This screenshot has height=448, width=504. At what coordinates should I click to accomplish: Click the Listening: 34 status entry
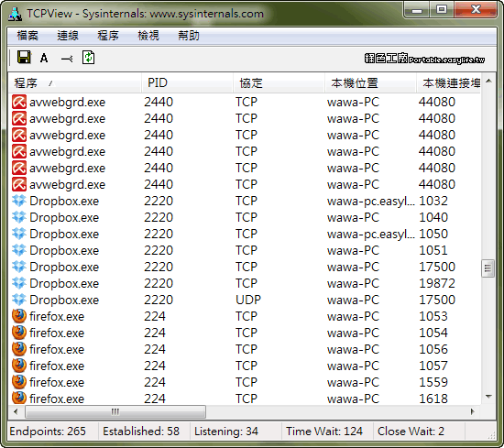pos(226,432)
